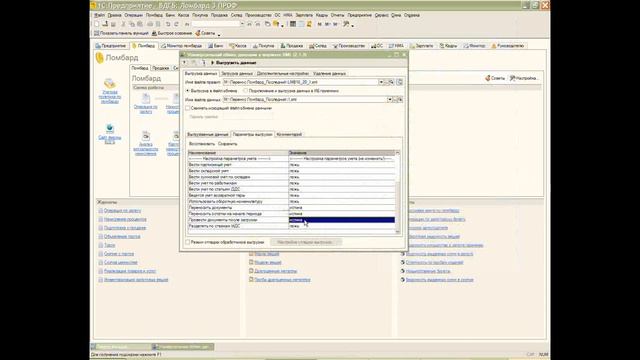
Task: Switch to 'Удаление данных' dialog tab
Action: pyautogui.click(x=329, y=73)
